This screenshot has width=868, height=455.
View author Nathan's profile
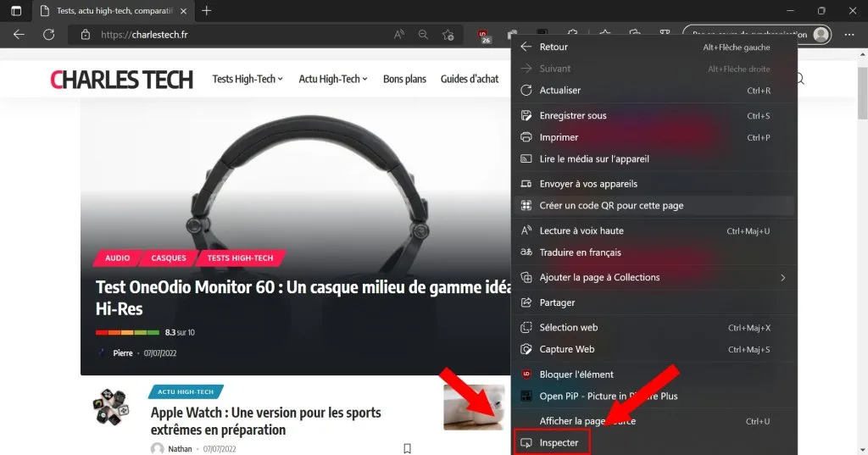[180, 449]
